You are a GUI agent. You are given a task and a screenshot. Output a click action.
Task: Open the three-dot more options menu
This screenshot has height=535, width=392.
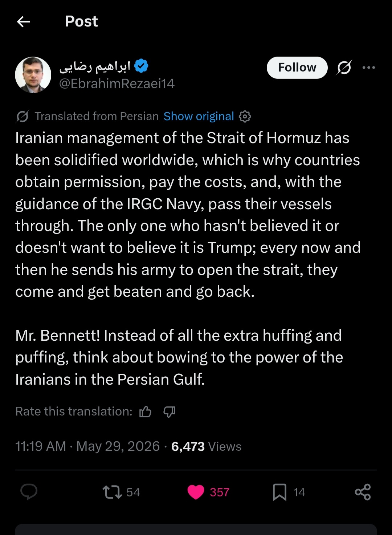369,68
